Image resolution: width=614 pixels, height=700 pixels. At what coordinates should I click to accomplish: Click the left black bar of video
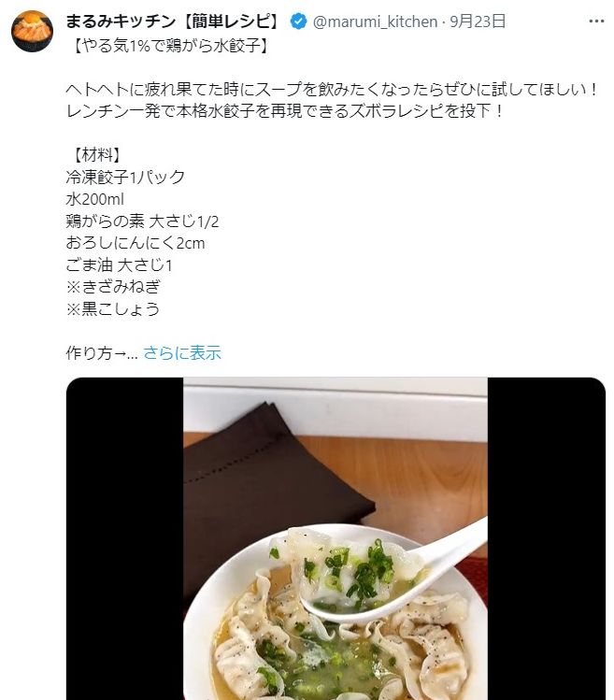[x=125, y=538]
